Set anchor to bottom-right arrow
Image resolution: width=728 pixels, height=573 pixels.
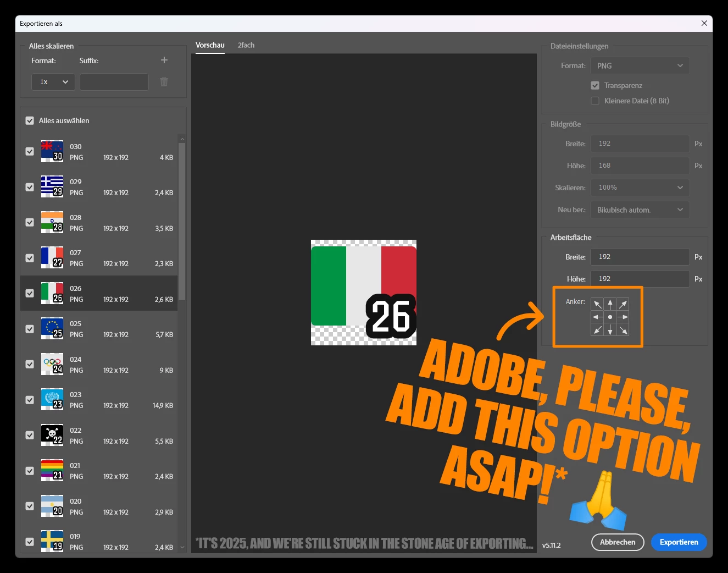tap(623, 329)
